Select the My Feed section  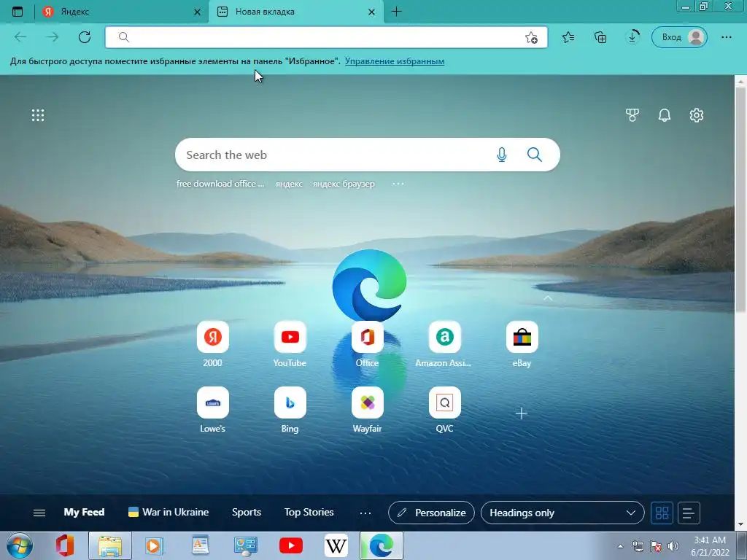pyautogui.click(x=84, y=513)
